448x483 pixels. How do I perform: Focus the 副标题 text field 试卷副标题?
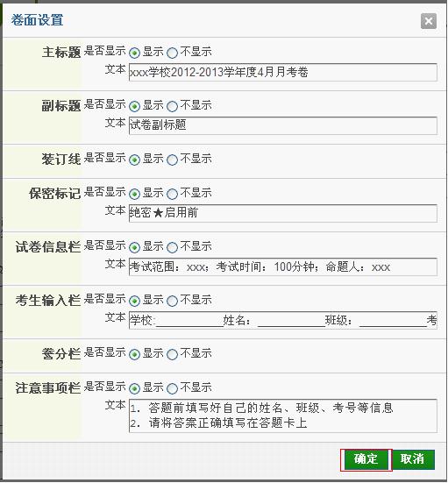point(283,125)
